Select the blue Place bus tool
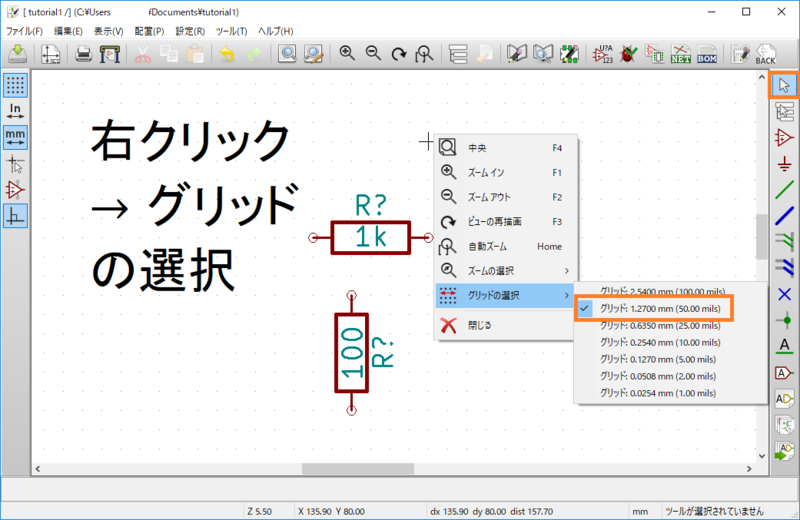Image resolution: width=800 pixels, height=520 pixels. (x=784, y=216)
